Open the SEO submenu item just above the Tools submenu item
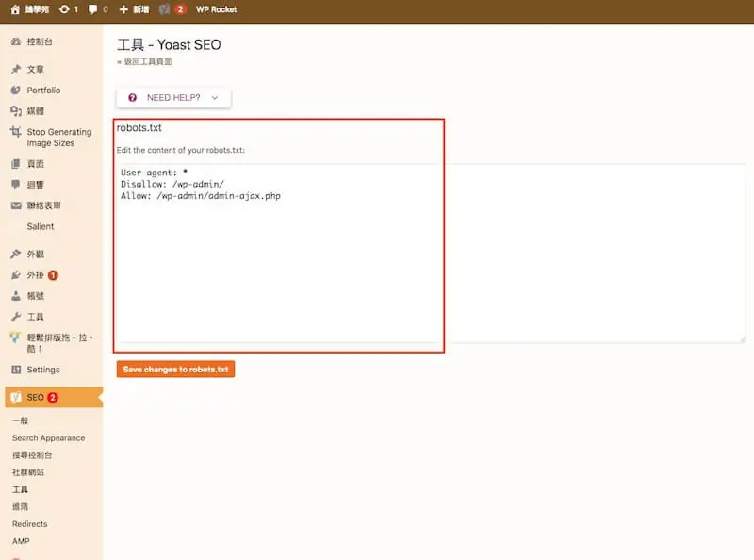The width and height of the screenshot is (754, 560). click(x=28, y=472)
